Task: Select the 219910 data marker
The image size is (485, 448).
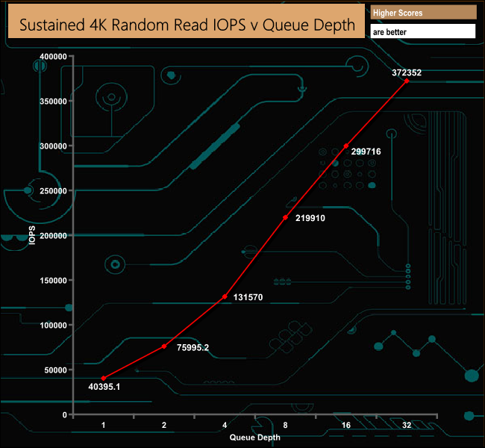Action: pos(286,217)
